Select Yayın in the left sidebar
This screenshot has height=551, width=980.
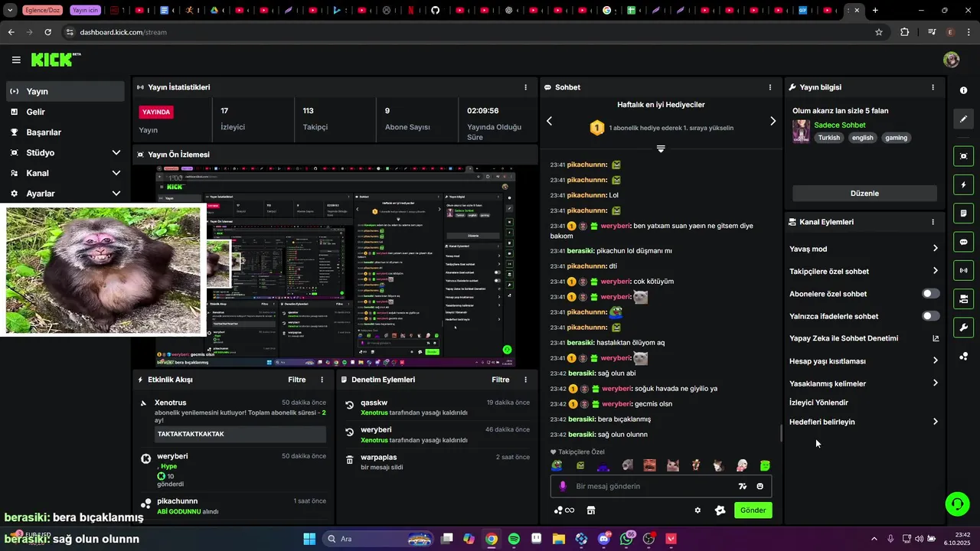pyautogui.click(x=64, y=91)
